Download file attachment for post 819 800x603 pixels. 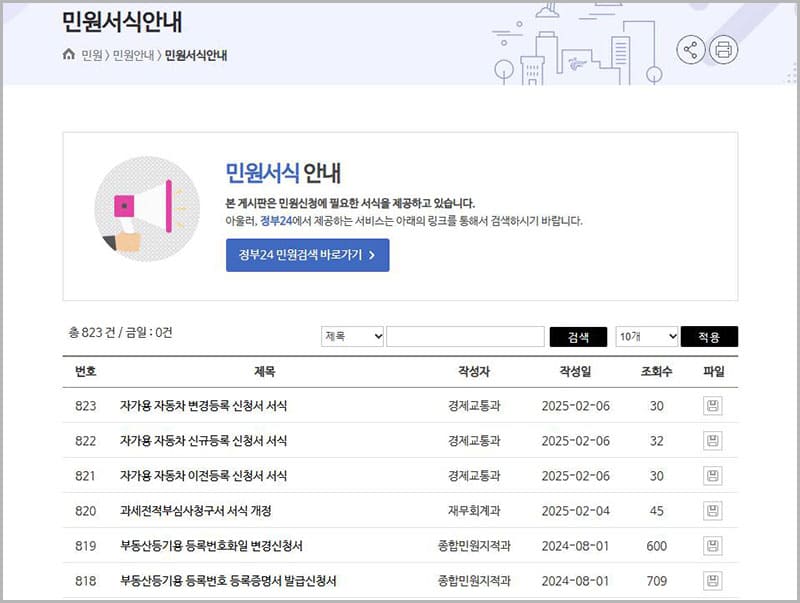[712, 546]
